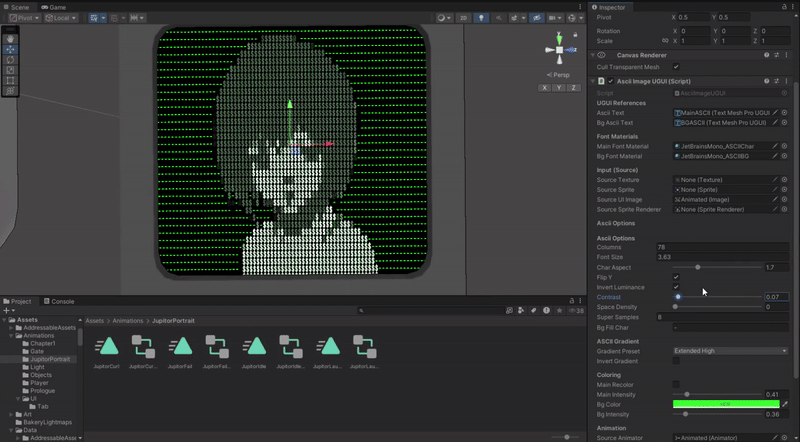
Task: Open Local handle rotation dropdown
Action: click(x=61, y=18)
